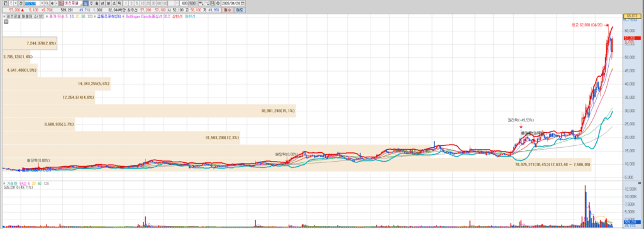Viewport: 644px width, 229px height.
Task: Open the calendar icon next to date field
Action: click(243, 3)
